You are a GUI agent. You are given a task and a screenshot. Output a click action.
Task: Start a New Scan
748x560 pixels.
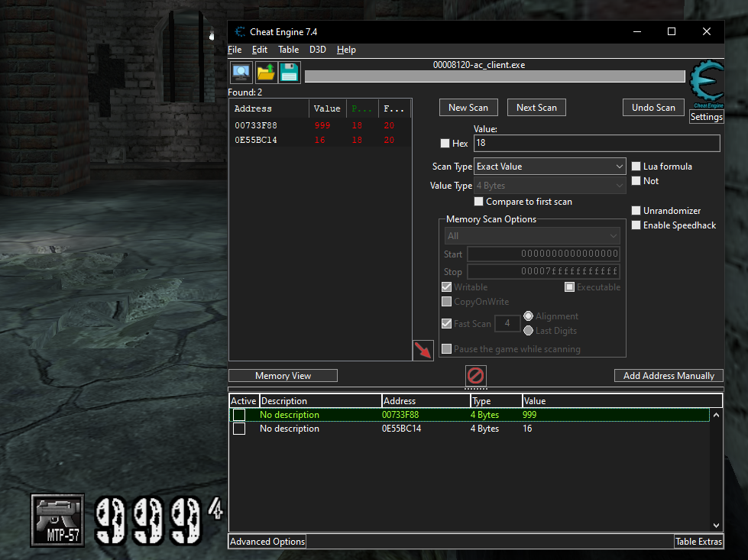pos(468,107)
